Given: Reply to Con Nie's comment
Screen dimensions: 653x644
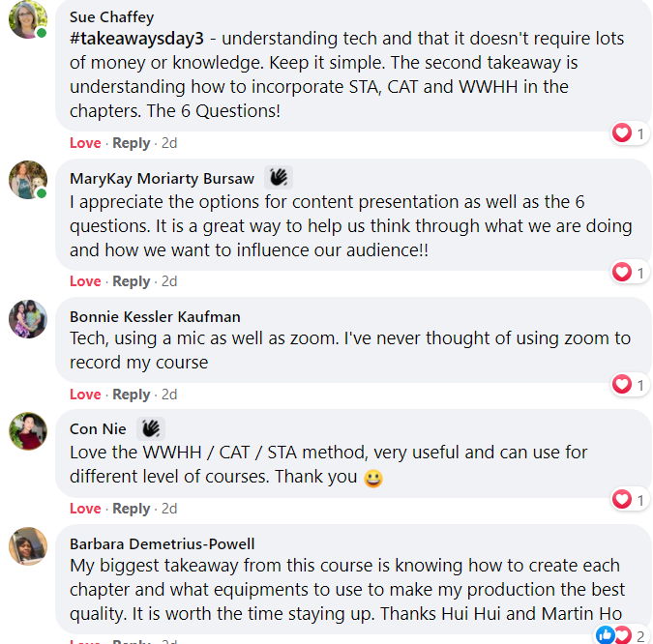Looking at the screenshot, I should point(131,509).
